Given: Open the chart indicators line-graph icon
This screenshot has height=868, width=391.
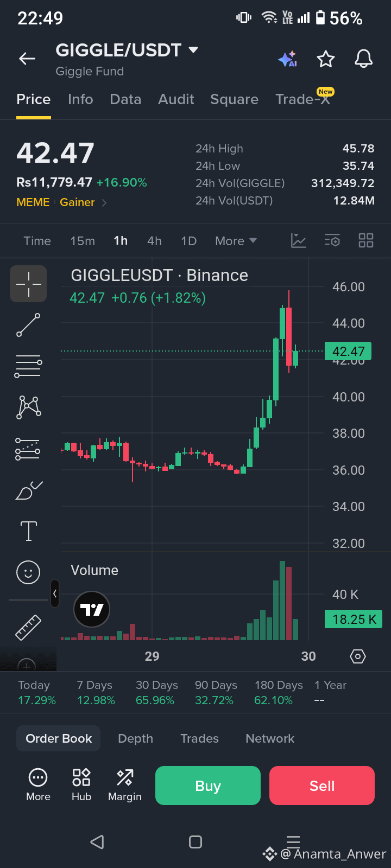Looking at the screenshot, I should pos(299,240).
